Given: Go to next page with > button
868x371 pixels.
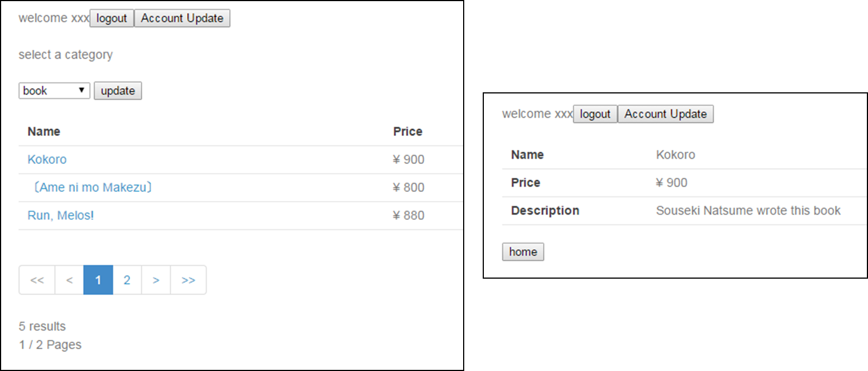Looking at the screenshot, I should (x=156, y=280).
